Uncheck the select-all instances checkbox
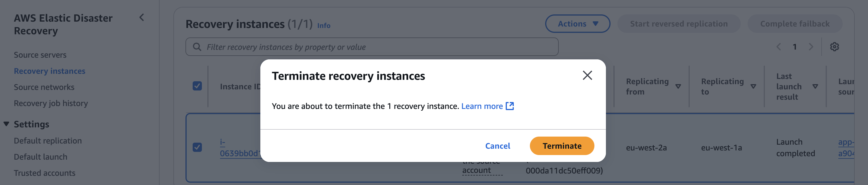 click(x=198, y=86)
